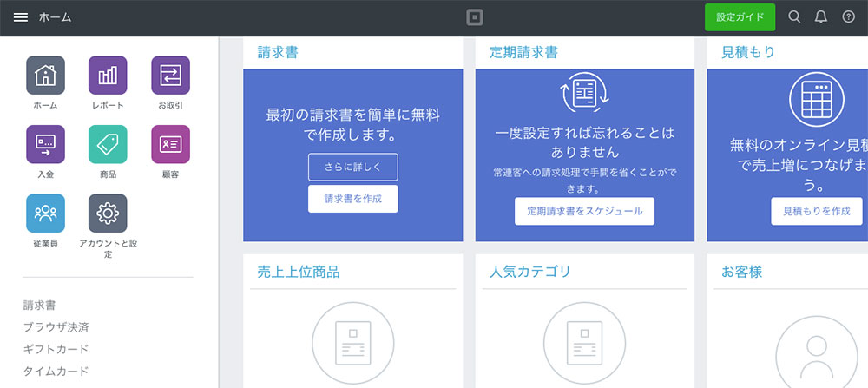Click the 従業員 label under its icon
The image size is (868, 388).
click(x=45, y=243)
